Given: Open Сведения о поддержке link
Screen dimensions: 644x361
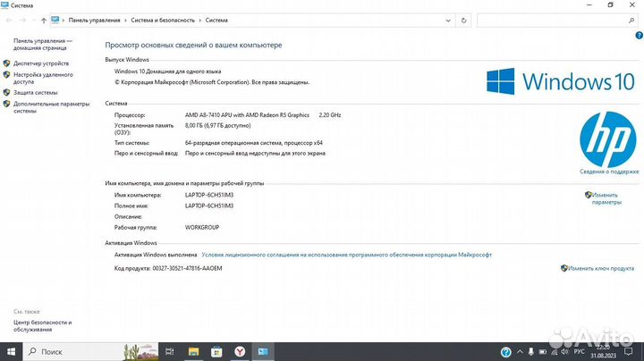Looking at the screenshot, I should (x=609, y=172).
